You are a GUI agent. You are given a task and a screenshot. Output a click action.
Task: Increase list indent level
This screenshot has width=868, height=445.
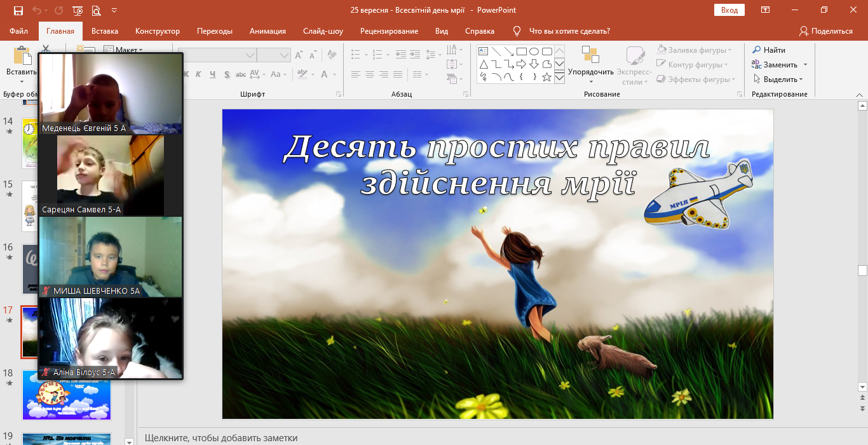[414, 55]
